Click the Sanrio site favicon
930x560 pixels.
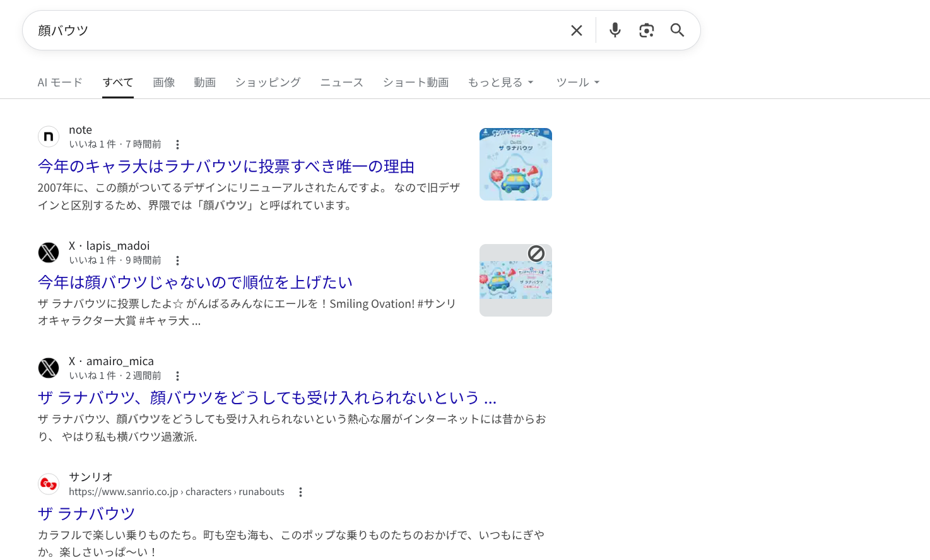pyautogui.click(x=49, y=484)
